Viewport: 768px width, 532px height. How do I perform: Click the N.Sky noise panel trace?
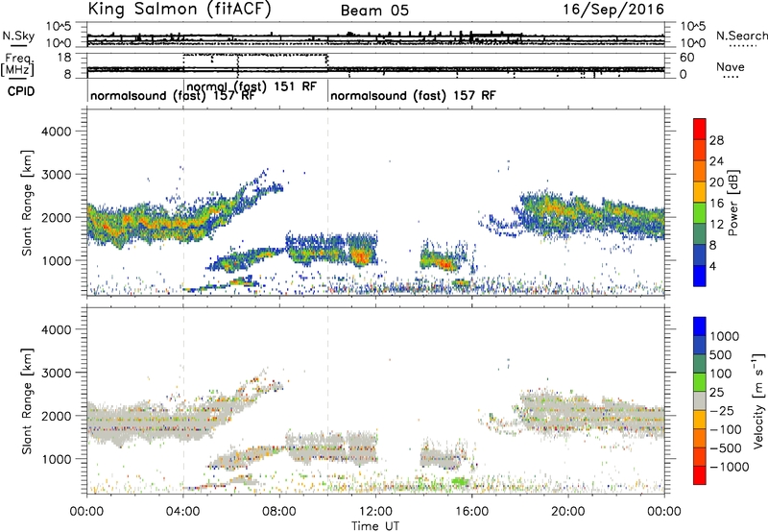click(375, 36)
